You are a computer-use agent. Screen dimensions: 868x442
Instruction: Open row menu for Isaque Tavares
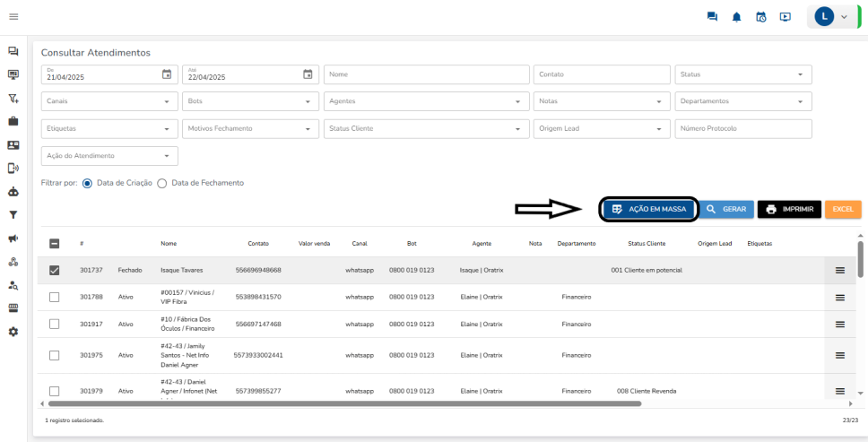click(x=840, y=270)
